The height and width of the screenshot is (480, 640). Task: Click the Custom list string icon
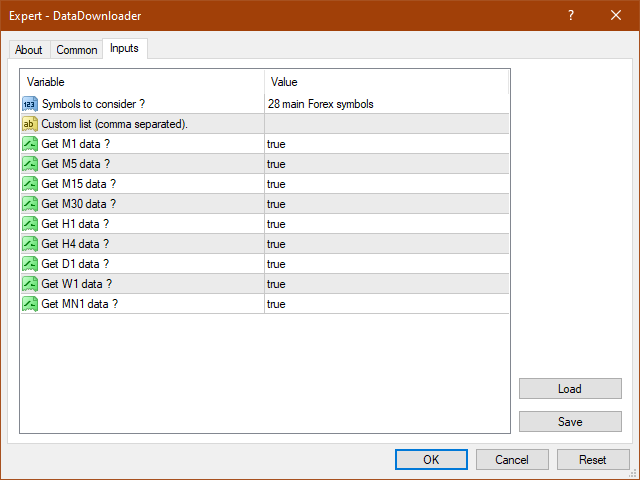(x=29, y=124)
